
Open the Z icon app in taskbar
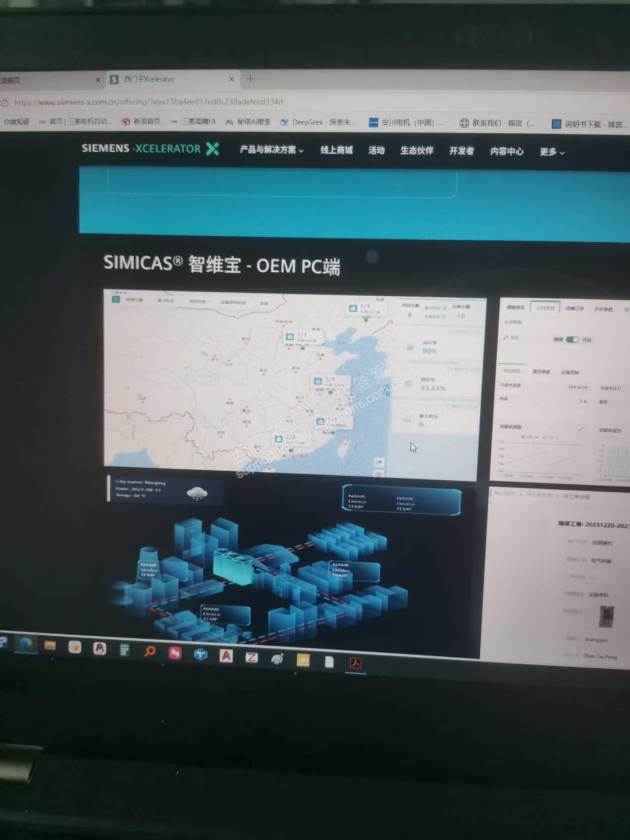point(252,657)
